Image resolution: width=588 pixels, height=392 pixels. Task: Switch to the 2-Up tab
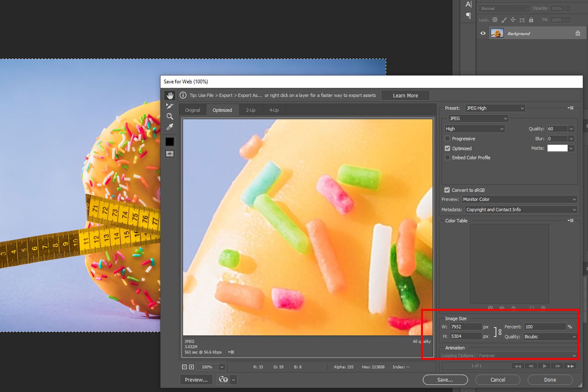tap(250, 110)
